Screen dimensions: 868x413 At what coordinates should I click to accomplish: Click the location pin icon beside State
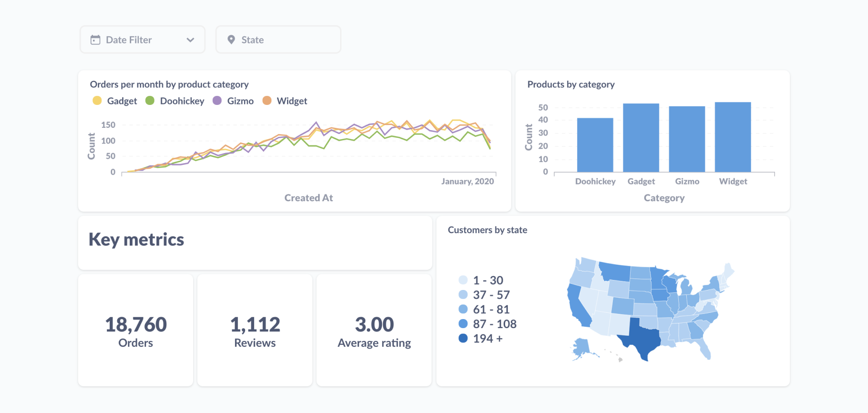[231, 40]
